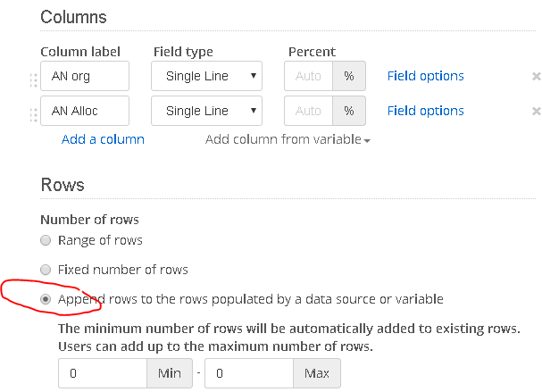The image size is (542, 392).
Task: Choose Fixed number of rows
Action: tap(46, 270)
